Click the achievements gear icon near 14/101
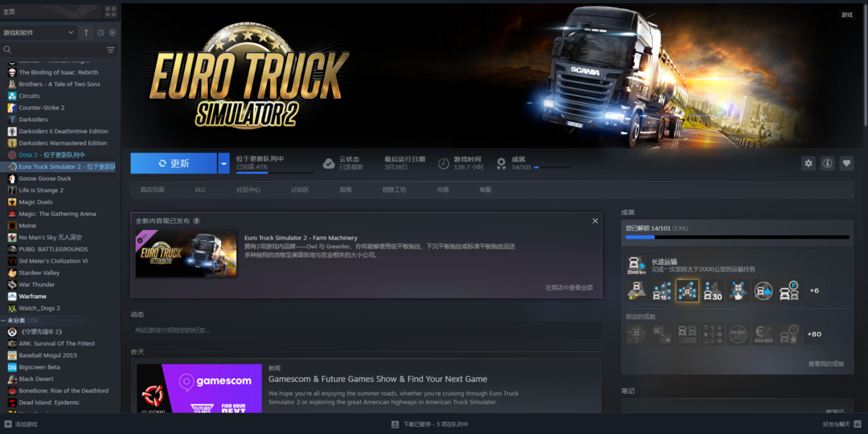 click(x=502, y=163)
